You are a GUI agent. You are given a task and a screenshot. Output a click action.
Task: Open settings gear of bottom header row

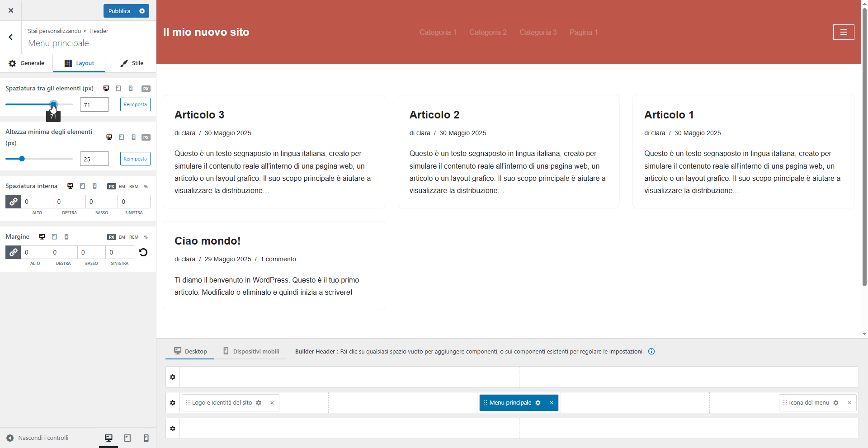[173, 429]
